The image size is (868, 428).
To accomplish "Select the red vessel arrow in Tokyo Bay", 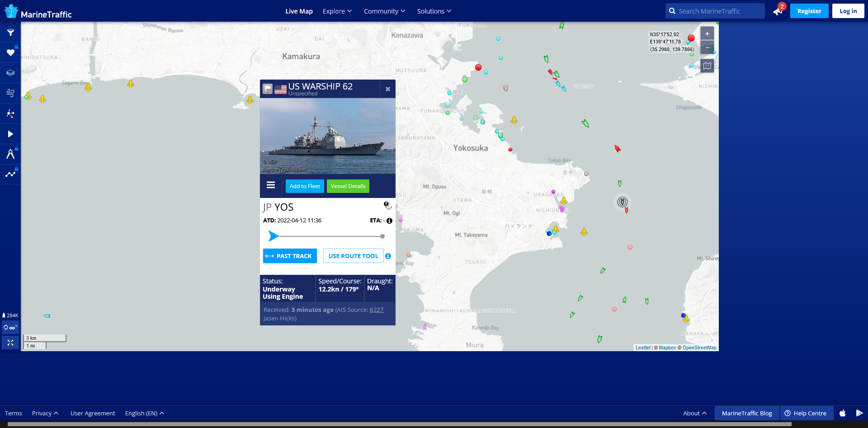I will (618, 148).
